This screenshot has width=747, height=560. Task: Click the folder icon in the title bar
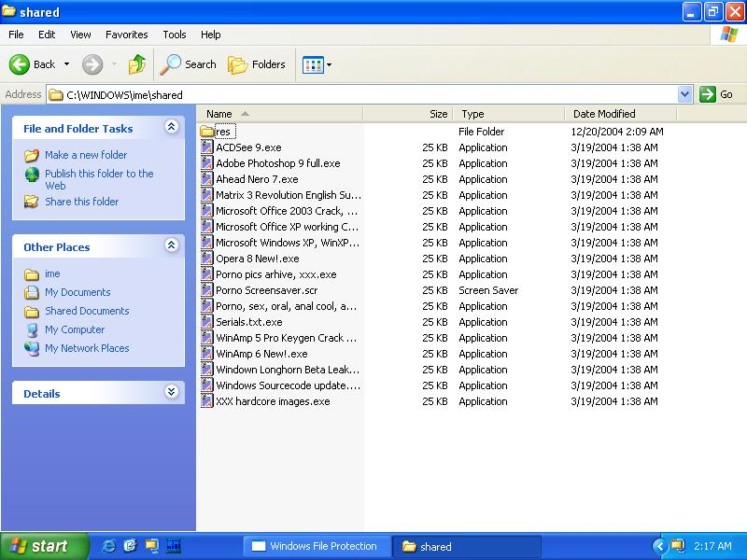8,11
